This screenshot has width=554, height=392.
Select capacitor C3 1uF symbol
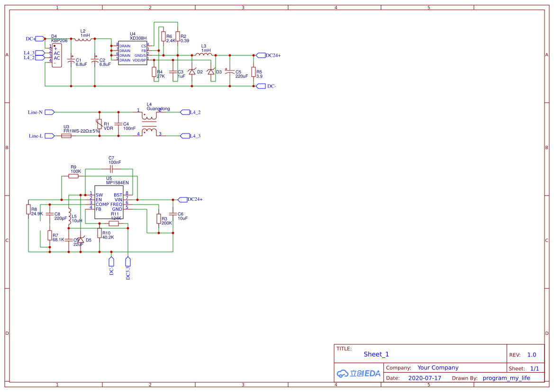click(173, 72)
